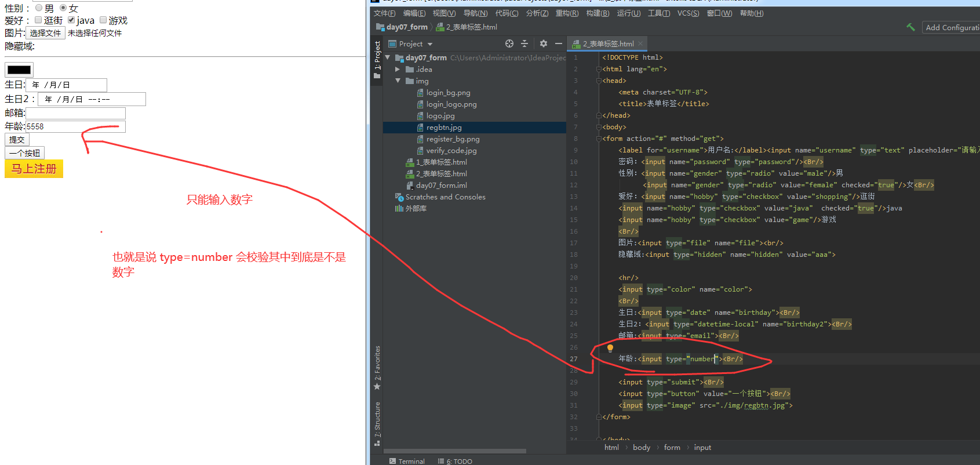Select register_bg.png in the project tree

click(453, 139)
